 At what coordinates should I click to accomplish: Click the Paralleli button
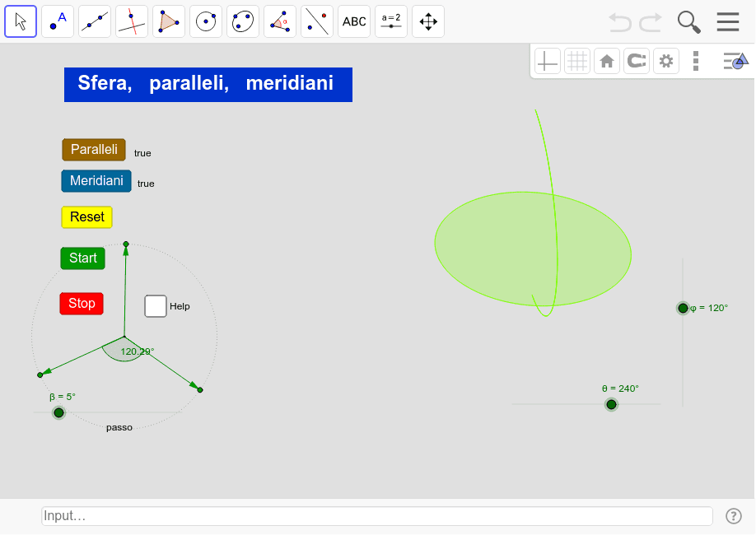pos(94,150)
